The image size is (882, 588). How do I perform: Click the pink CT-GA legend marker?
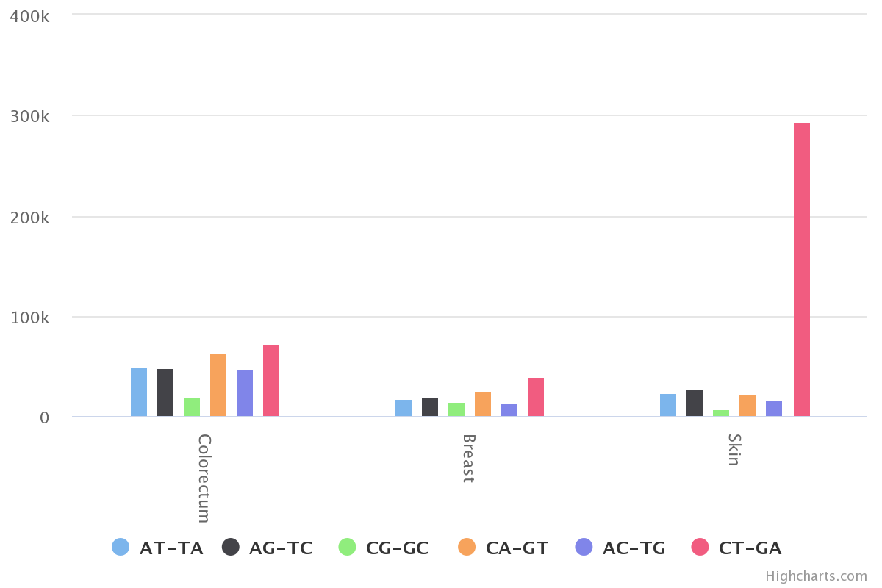tap(700, 547)
